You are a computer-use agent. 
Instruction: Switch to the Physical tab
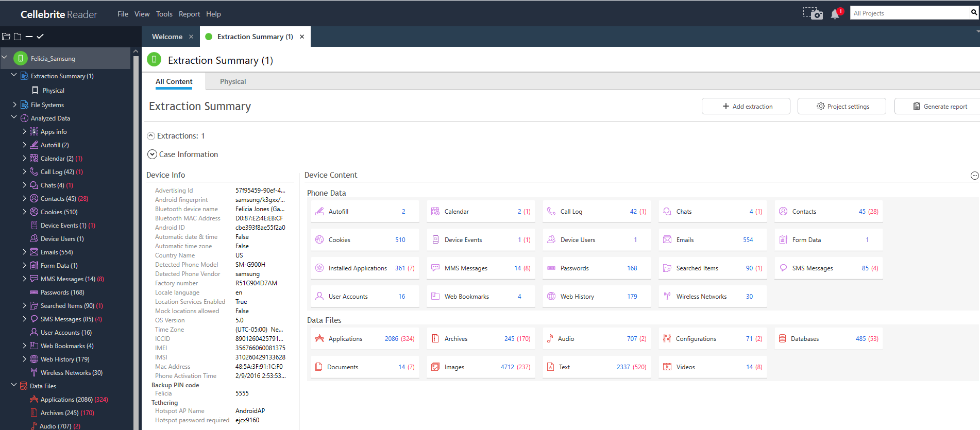[x=233, y=81]
